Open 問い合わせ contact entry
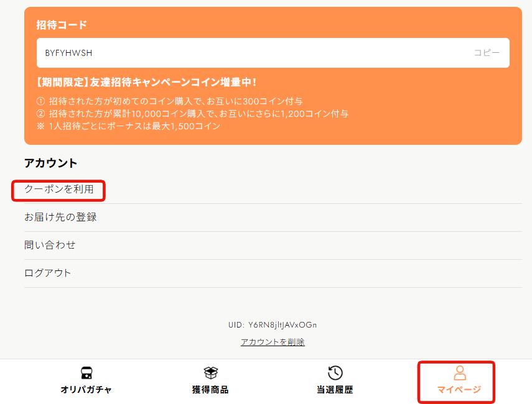This screenshot has height=404, width=532. point(273,246)
